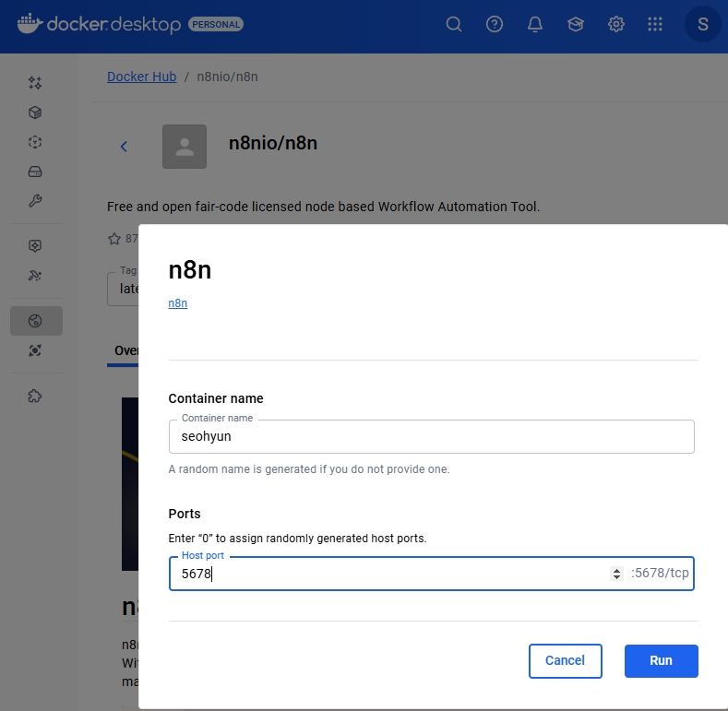Click the n8nio/n8n breadcrumb text

(228, 77)
